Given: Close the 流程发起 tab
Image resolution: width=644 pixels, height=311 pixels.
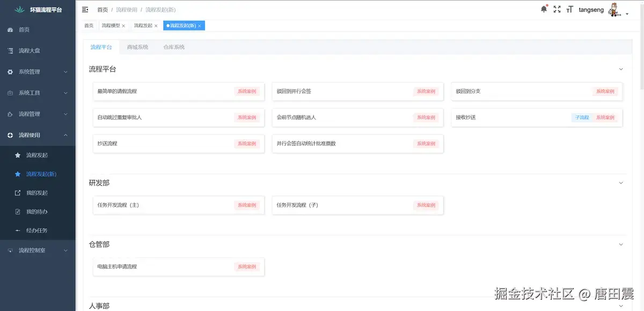Looking at the screenshot, I should [156, 26].
